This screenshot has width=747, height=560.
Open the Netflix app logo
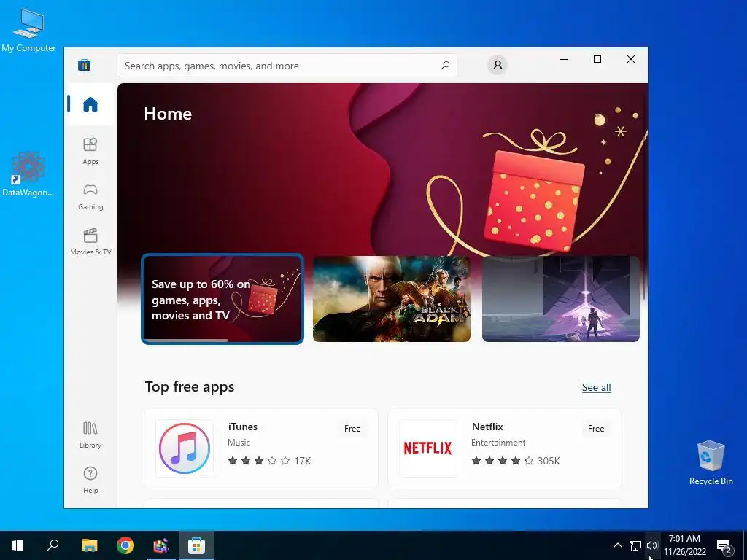coord(427,448)
